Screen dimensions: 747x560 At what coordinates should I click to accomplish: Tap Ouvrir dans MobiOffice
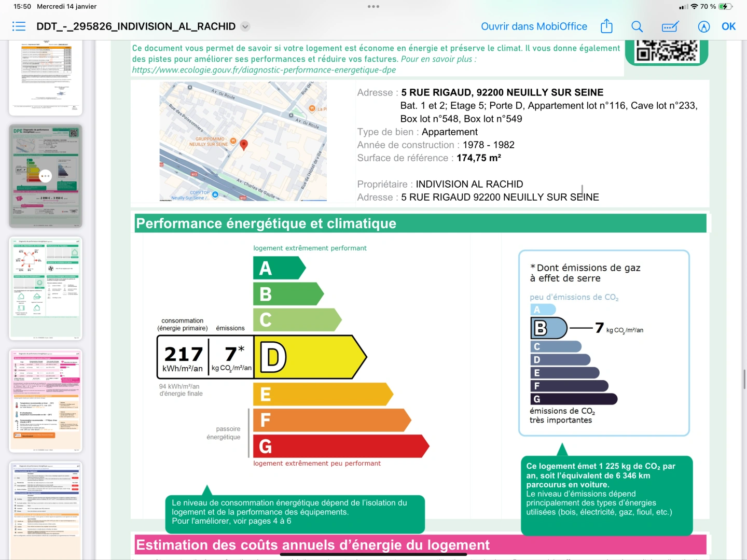coord(534,26)
